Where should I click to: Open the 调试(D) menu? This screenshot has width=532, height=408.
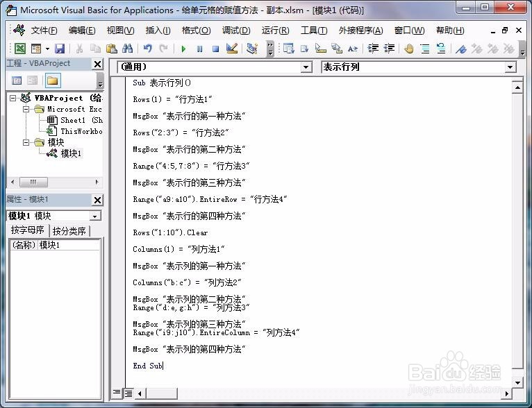236,31
